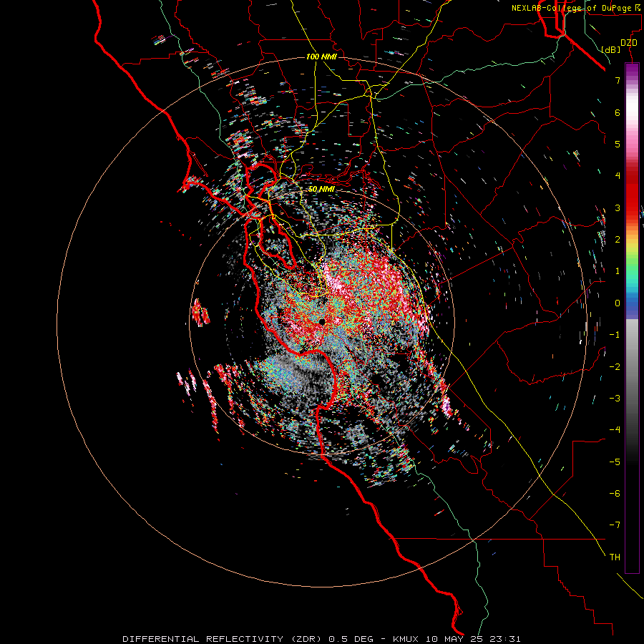Click the "100 NMI" range ring label
Viewport: 644px width, 644px height.
pyautogui.click(x=321, y=57)
